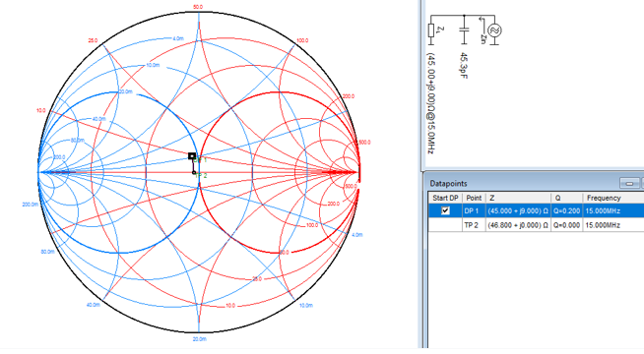The width and height of the screenshot is (644, 354).
Task: Click the Q=0.200 cell of DP 1
Action: point(566,210)
